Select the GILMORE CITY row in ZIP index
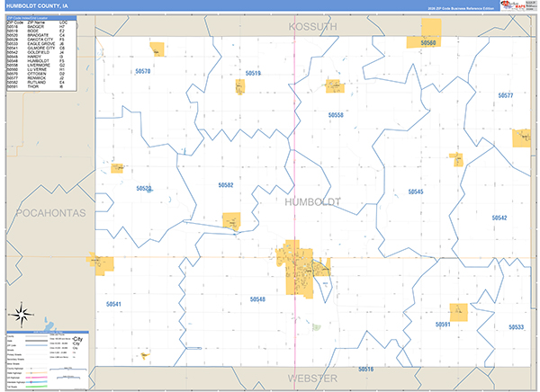This screenshot has width=540, height=392. pyautogui.click(x=37, y=49)
